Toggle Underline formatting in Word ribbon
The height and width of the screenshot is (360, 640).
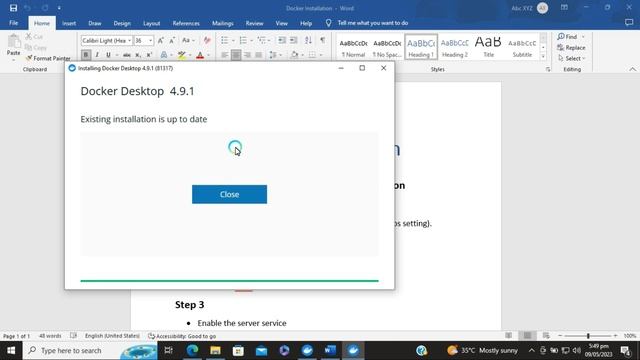tap(108, 55)
